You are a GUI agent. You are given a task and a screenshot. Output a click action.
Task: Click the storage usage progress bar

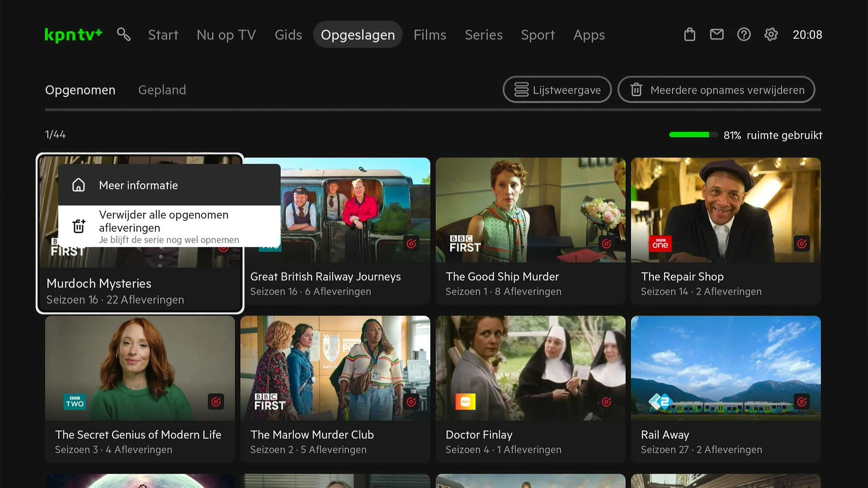(693, 135)
